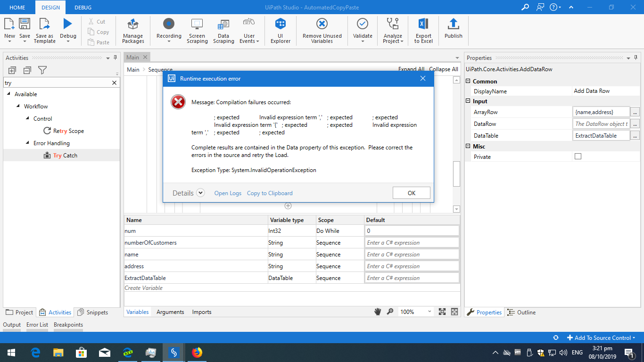Image resolution: width=644 pixels, height=362 pixels.
Task: Fit workflow to screen
Action: tap(442, 312)
